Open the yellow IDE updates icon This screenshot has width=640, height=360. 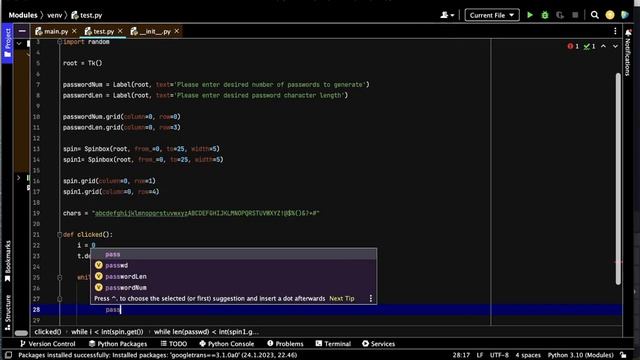pos(610,15)
